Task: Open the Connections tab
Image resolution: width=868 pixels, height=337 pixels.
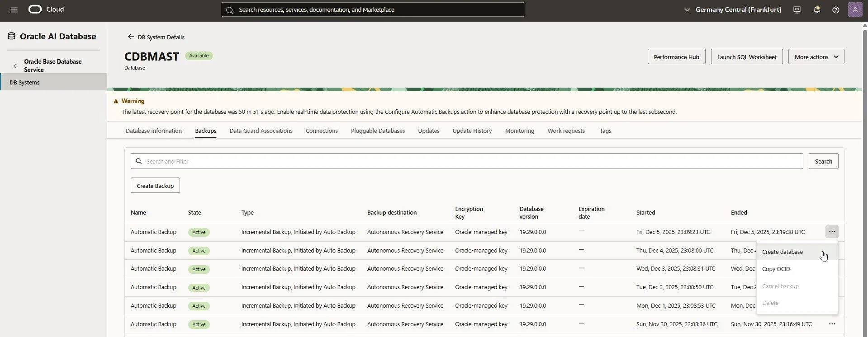Action: click(322, 131)
